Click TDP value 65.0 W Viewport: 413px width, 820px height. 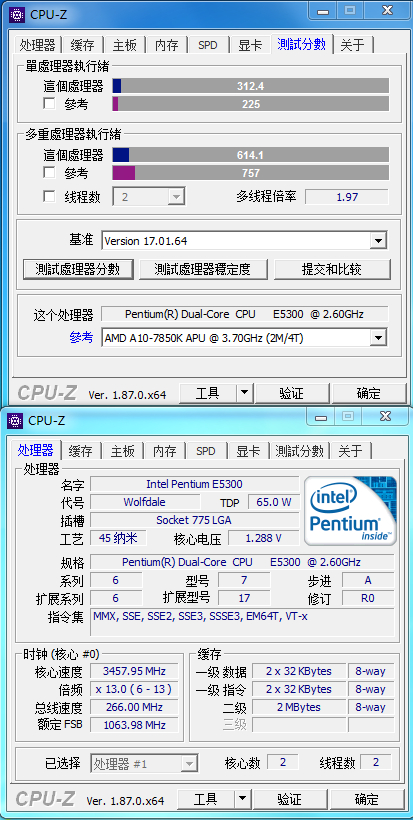pyautogui.click(x=273, y=502)
